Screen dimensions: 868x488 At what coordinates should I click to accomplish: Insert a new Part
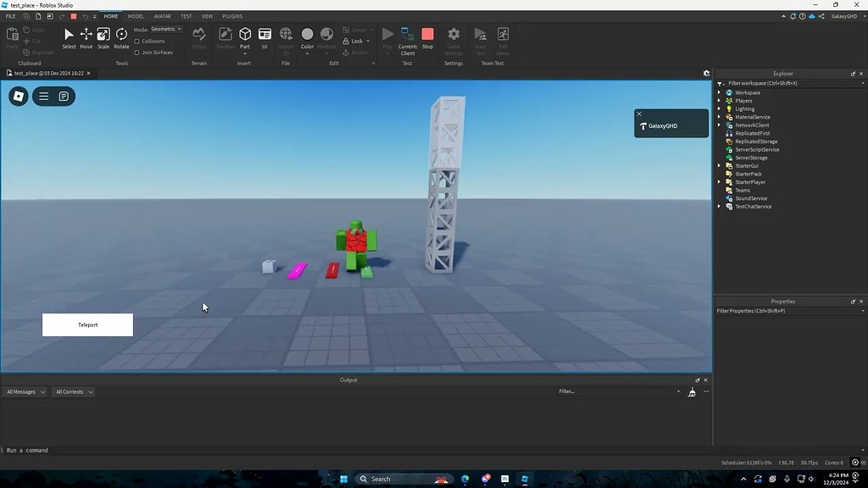tap(244, 36)
